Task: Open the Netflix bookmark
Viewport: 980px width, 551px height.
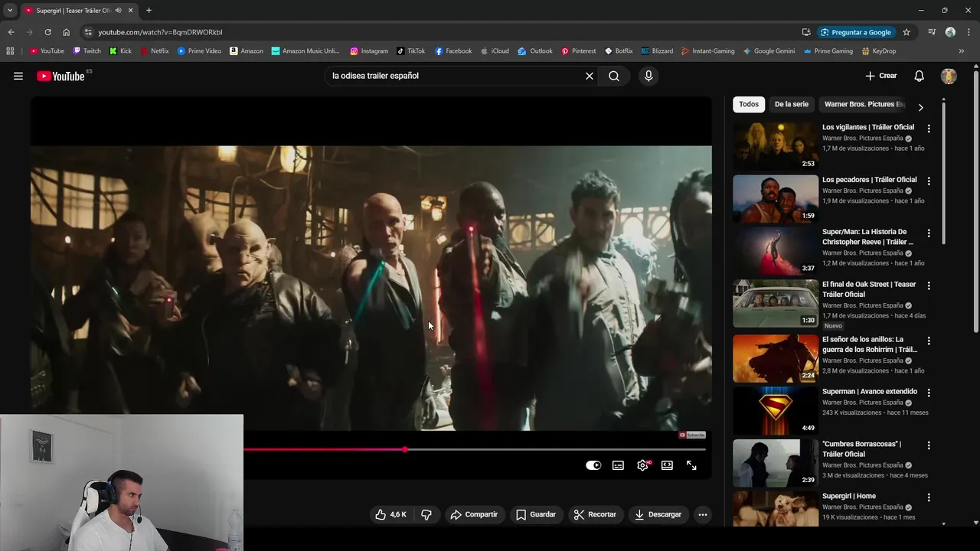Action: tap(155, 51)
